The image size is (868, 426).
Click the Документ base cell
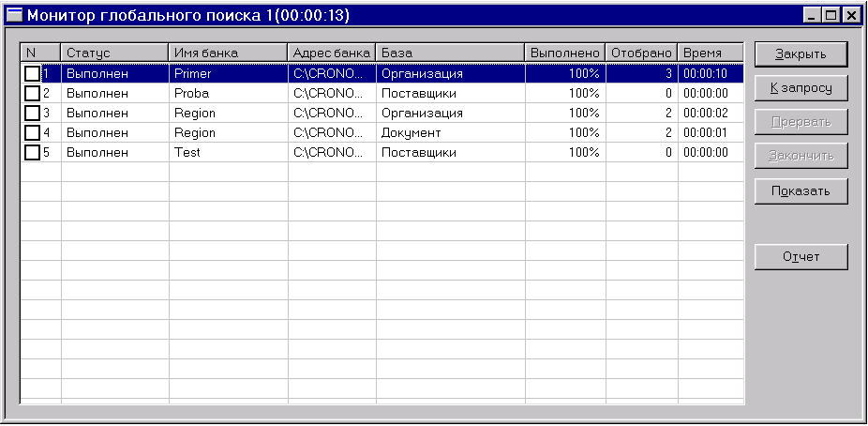click(x=451, y=132)
